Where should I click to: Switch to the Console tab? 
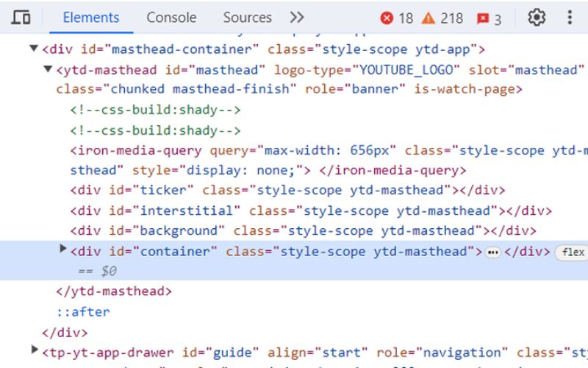(x=171, y=17)
